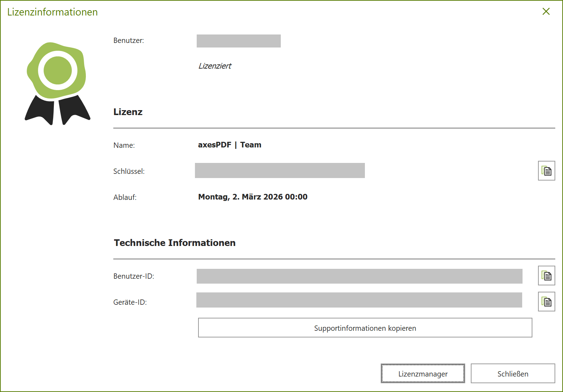Click the Technische Informationen heading

tap(175, 243)
